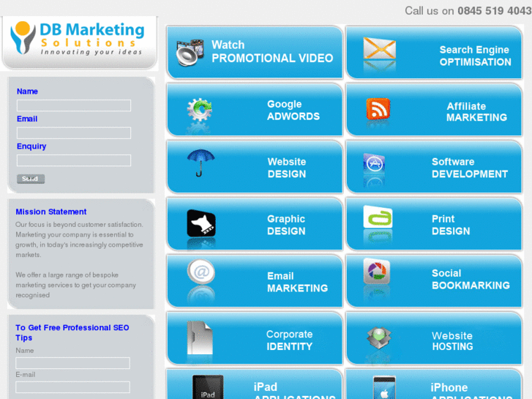Viewport: 532px width, 399px height.
Task: Open iPhone Applications text label
Action: click(x=471, y=390)
